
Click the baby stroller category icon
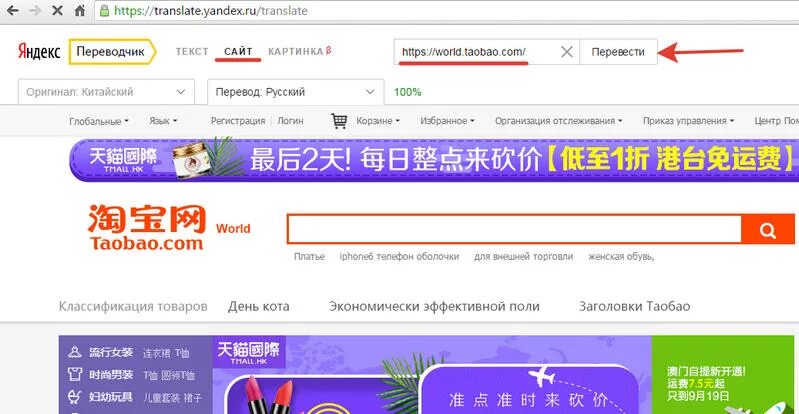75,397
